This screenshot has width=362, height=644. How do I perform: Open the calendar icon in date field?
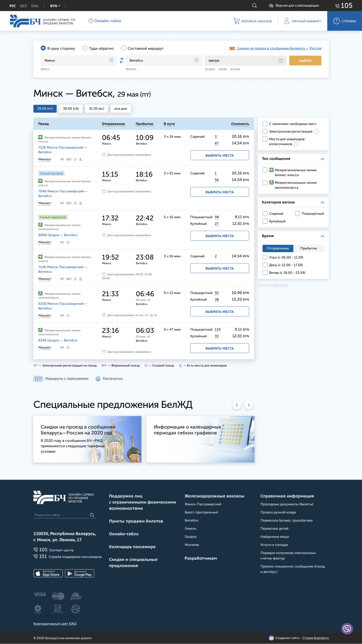tap(281, 61)
